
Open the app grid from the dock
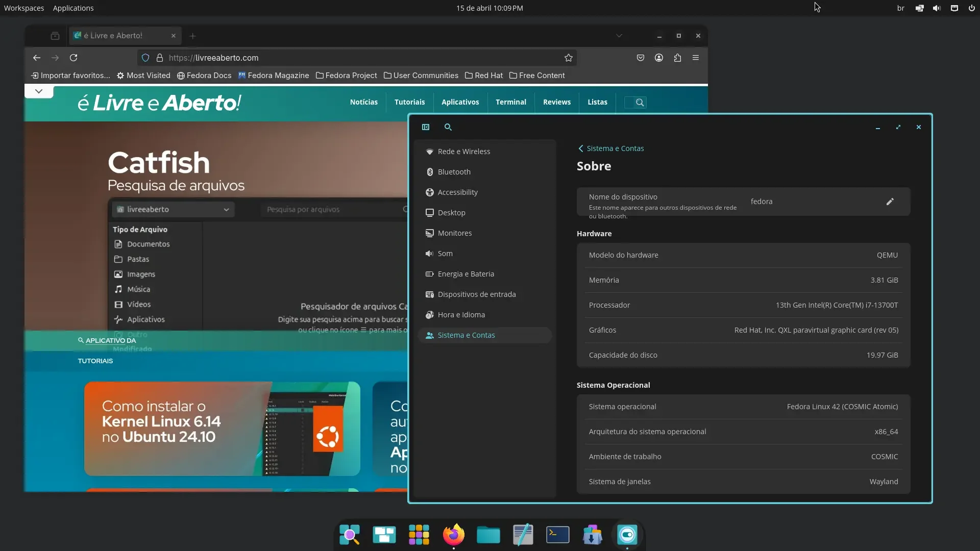(x=419, y=535)
